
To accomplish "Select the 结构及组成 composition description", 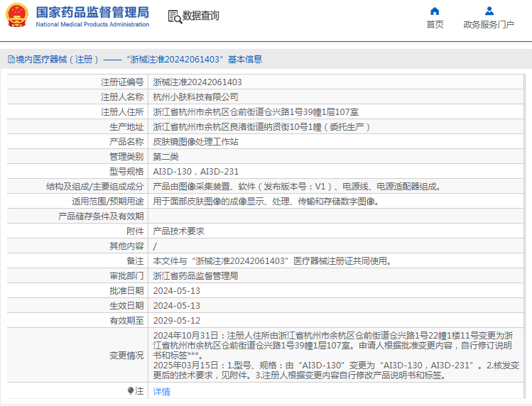I will tap(297, 187).
